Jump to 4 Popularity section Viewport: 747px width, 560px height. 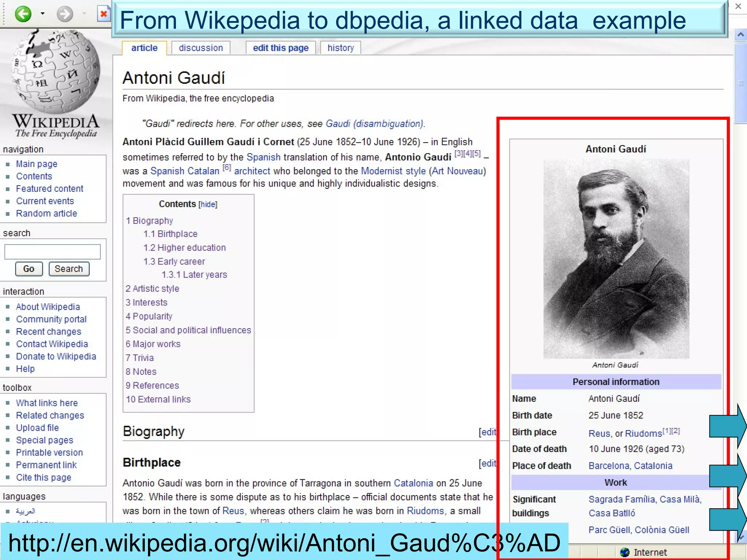pyautogui.click(x=149, y=316)
